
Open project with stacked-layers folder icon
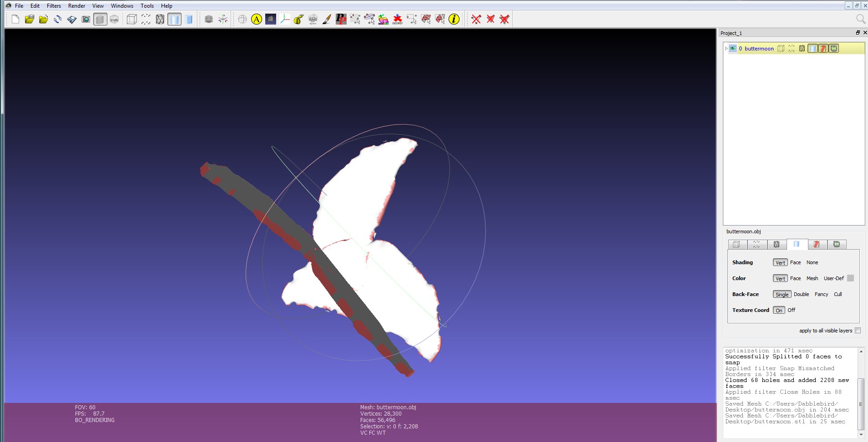click(29, 19)
